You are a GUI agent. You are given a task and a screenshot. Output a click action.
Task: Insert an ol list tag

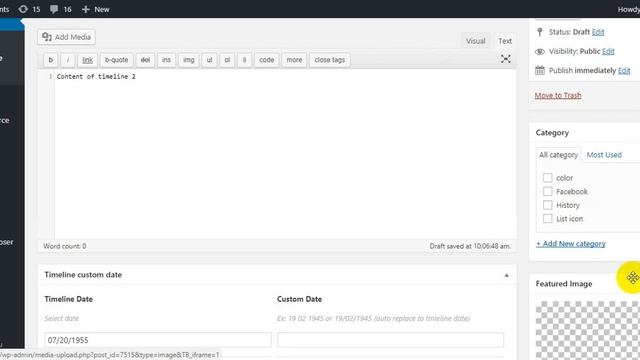pos(227,60)
